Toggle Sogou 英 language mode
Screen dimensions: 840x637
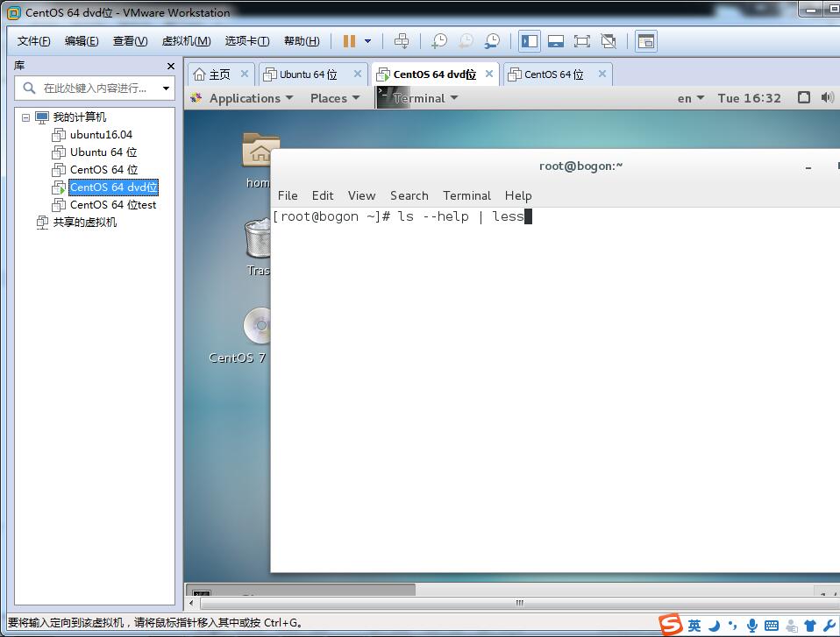coord(694,626)
